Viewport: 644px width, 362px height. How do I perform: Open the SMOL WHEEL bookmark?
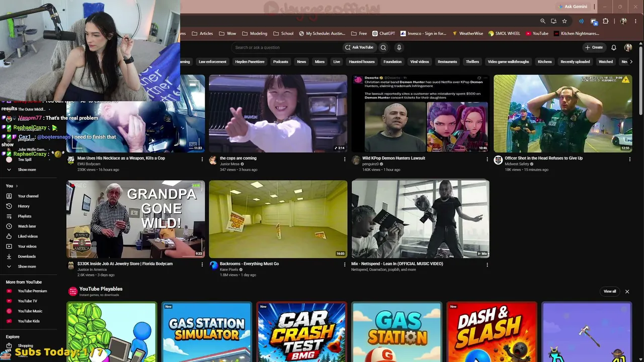[505, 34]
